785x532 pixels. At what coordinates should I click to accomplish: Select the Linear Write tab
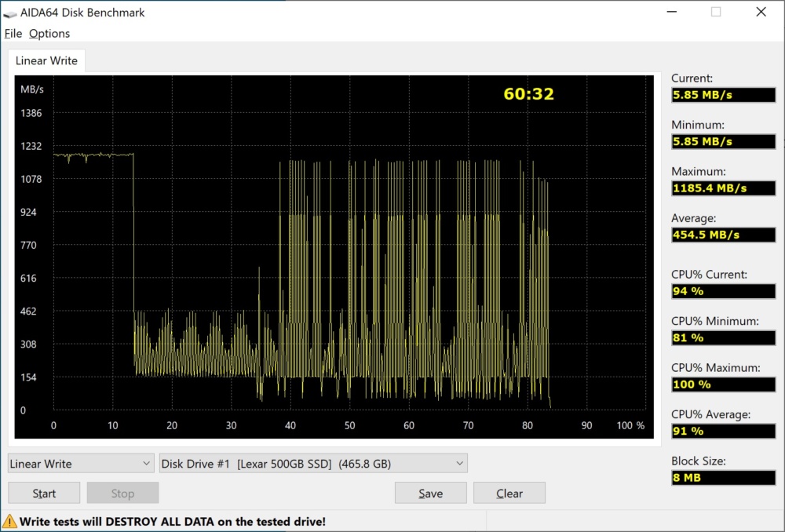[x=46, y=60]
